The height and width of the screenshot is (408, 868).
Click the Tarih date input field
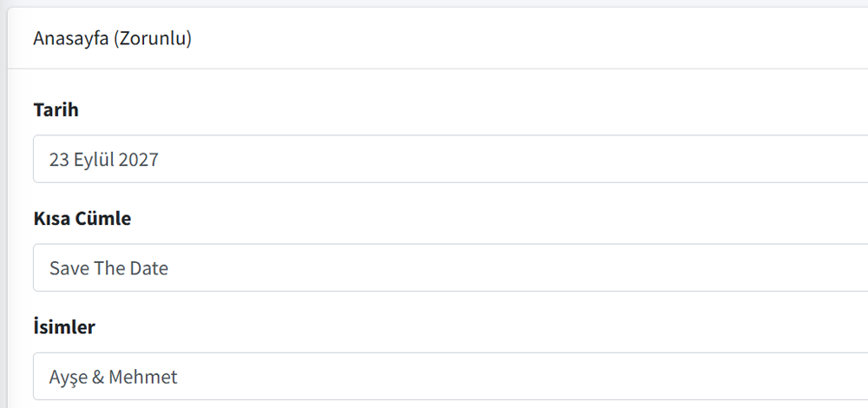coord(451,159)
